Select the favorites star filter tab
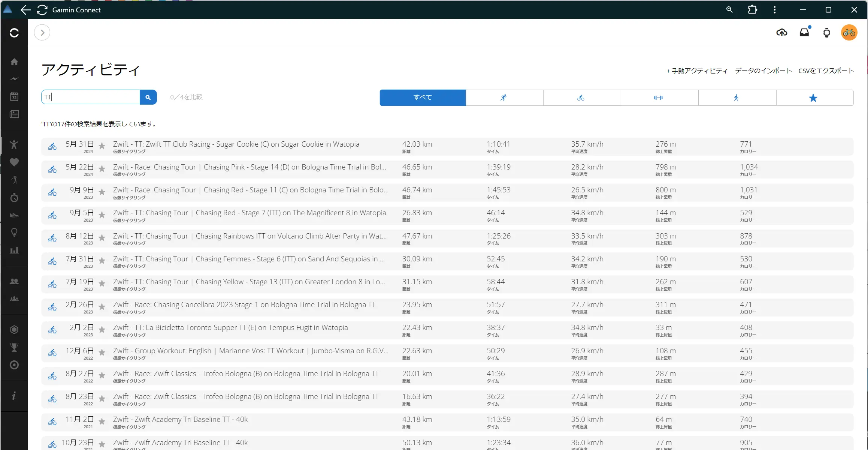The height and width of the screenshot is (450, 868). [x=815, y=97]
